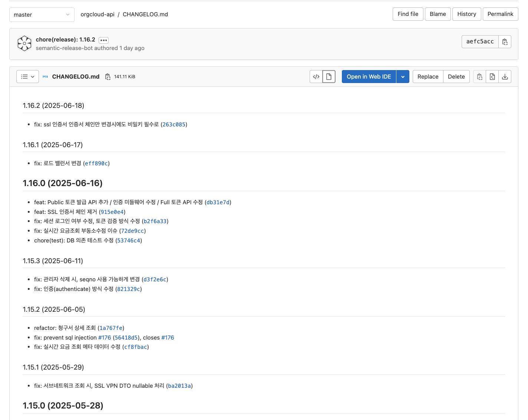This screenshot has width=528, height=420.
Task: Go to orgcloud-api in the breadcrumb
Action: point(98,14)
